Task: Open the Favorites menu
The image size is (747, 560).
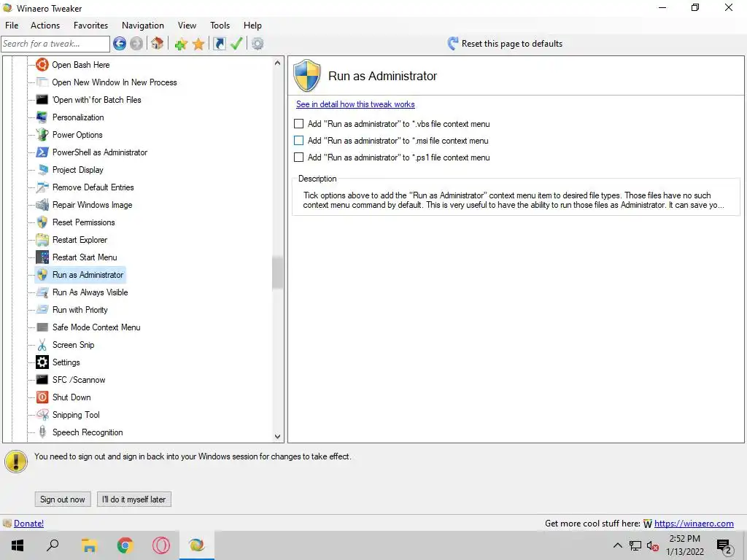Action: (90, 26)
